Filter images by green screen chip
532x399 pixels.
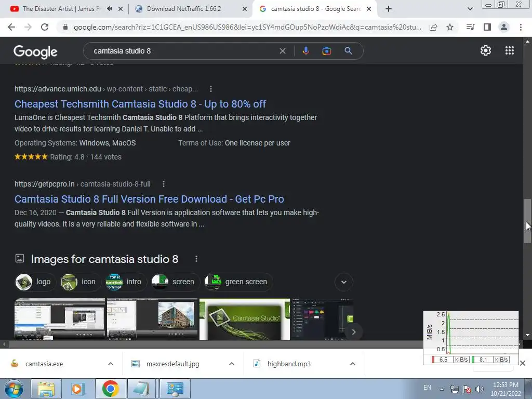coord(238,282)
